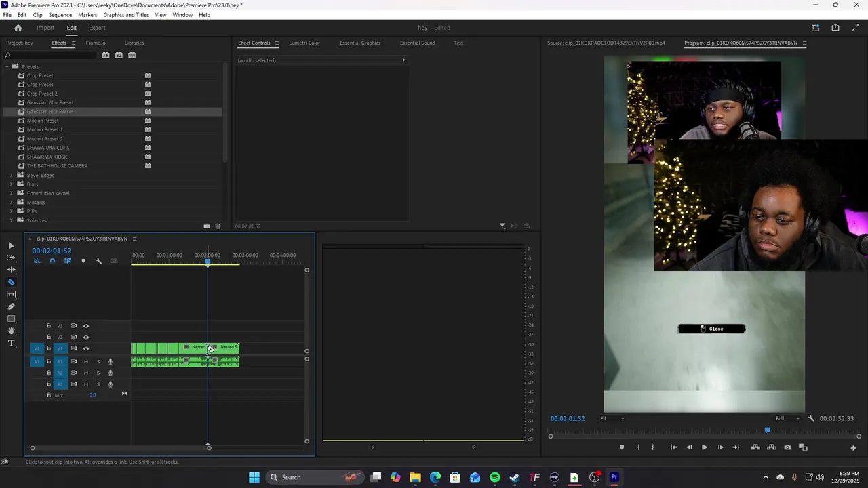
Task: Click Mark Out bracket in Program monitor
Action: 653,447
